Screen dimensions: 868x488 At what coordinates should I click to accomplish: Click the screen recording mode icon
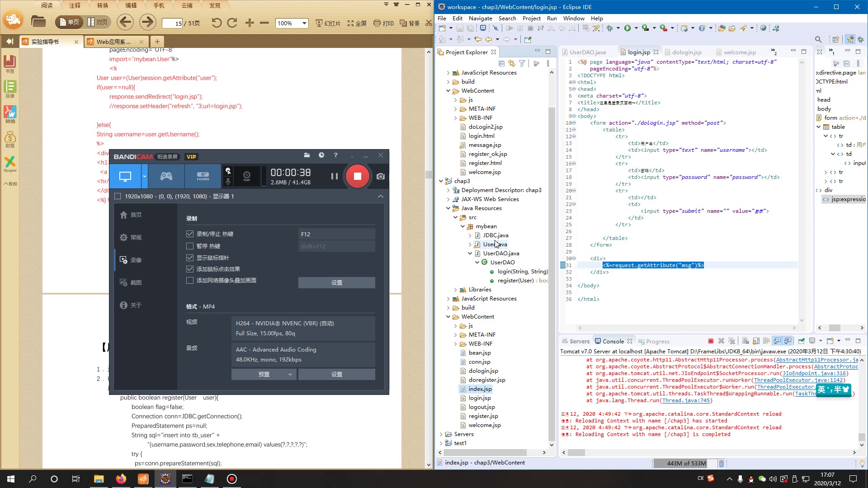(125, 176)
